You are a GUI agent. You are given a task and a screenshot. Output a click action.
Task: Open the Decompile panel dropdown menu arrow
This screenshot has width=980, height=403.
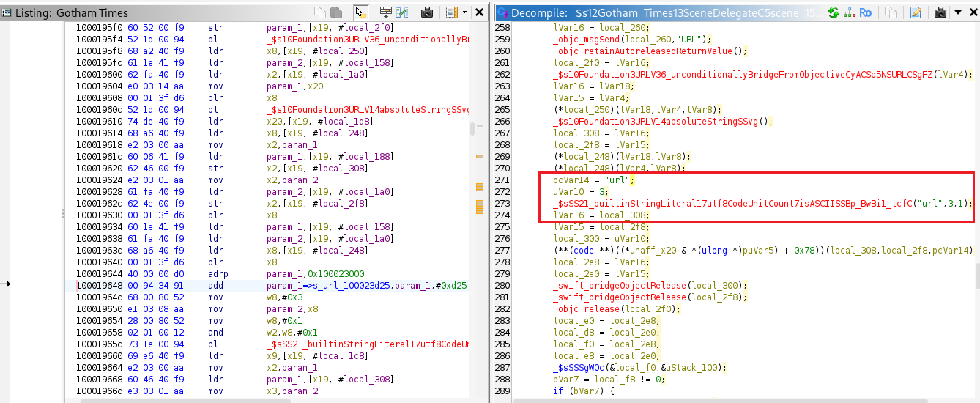coord(958,12)
